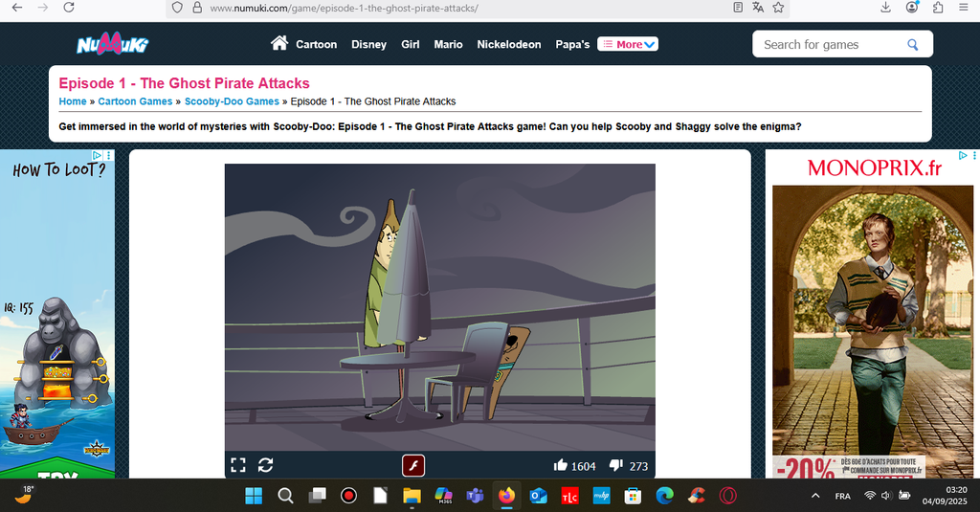Open the Cartoon category menu
The height and width of the screenshot is (512, 980).
click(316, 44)
